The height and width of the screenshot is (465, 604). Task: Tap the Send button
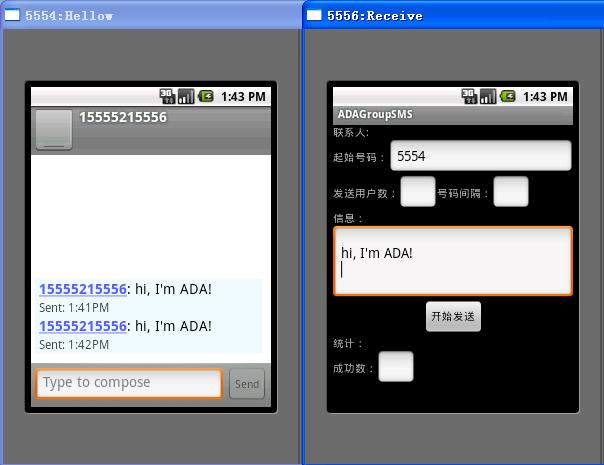click(x=247, y=384)
